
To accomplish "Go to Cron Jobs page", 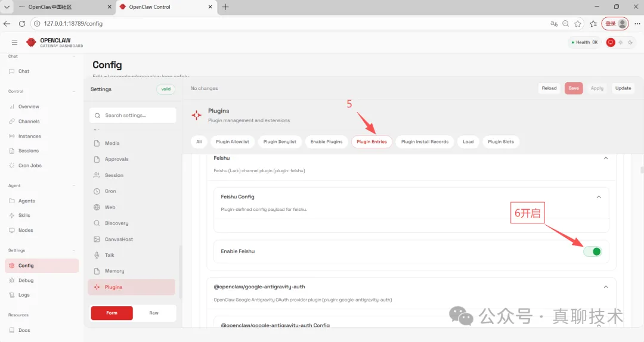I will (30, 166).
